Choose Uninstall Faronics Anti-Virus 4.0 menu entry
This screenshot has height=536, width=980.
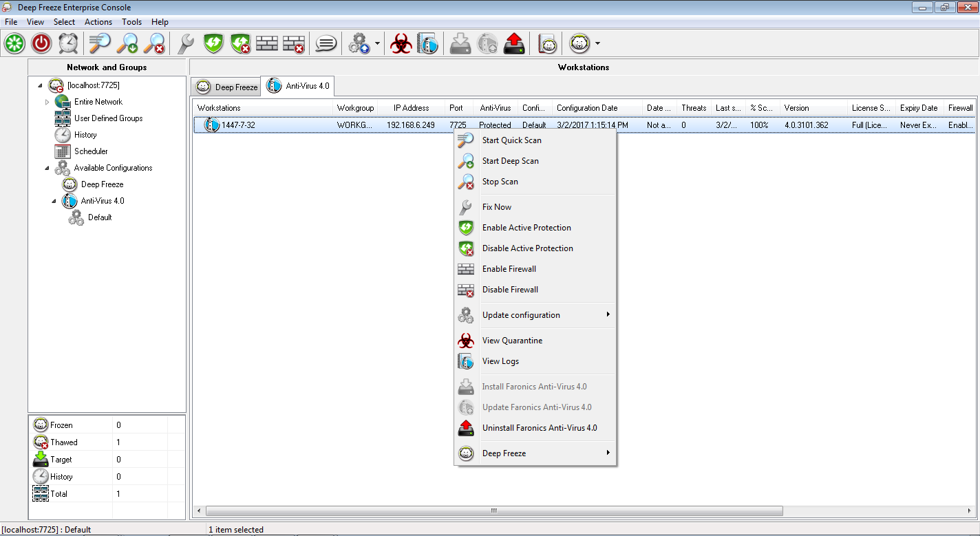[535, 428]
